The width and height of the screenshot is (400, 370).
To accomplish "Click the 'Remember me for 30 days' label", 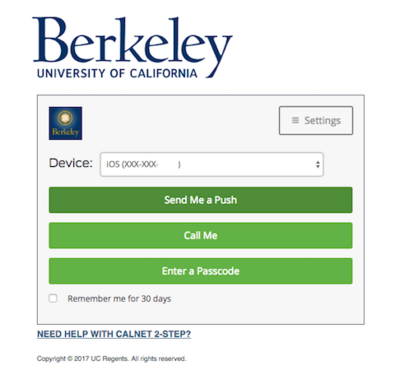I will (x=119, y=299).
